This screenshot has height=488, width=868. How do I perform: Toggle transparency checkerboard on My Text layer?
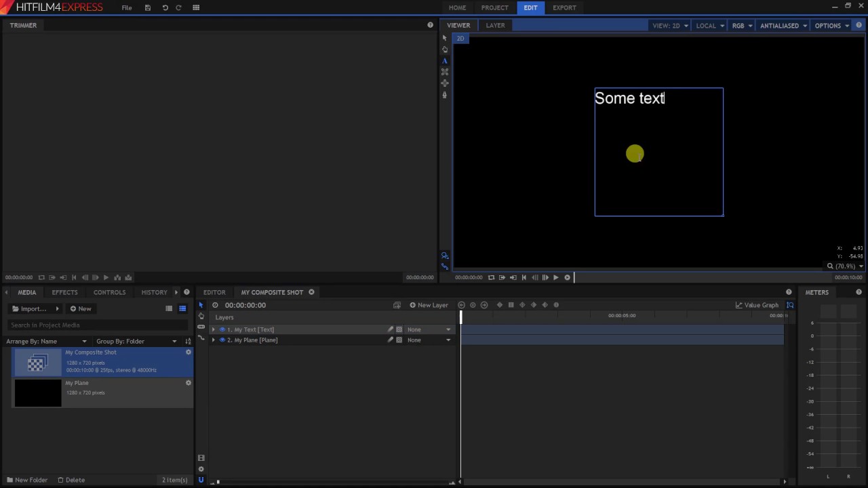[x=399, y=329]
